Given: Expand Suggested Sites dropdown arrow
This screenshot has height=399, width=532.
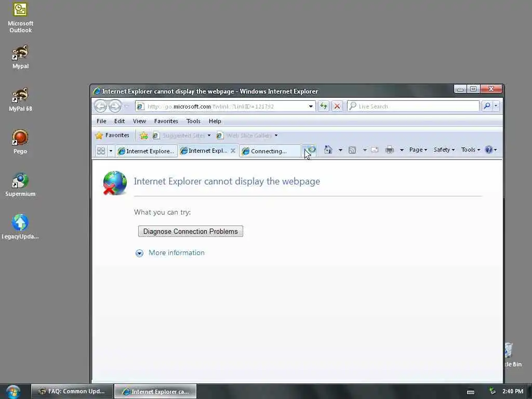Looking at the screenshot, I should tap(209, 136).
